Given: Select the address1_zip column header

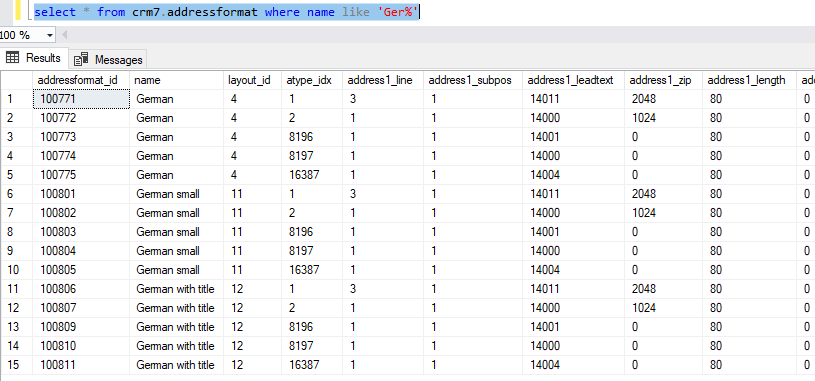Looking at the screenshot, I should tap(664, 80).
